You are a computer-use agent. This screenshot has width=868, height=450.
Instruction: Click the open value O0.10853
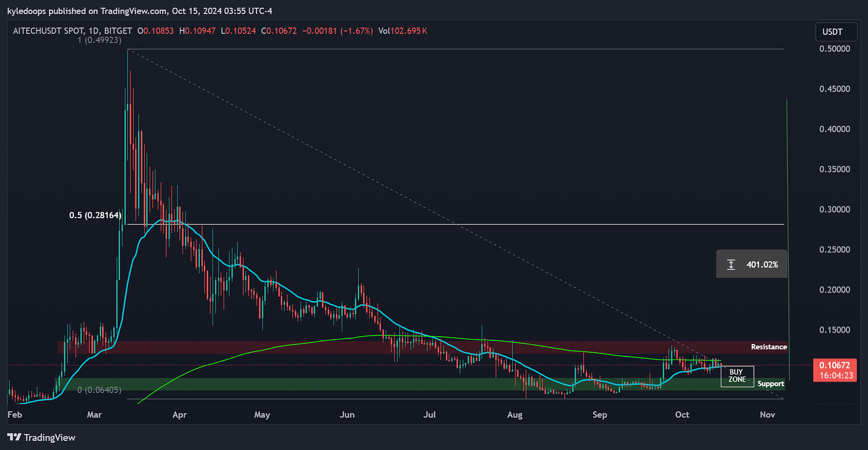coord(155,30)
